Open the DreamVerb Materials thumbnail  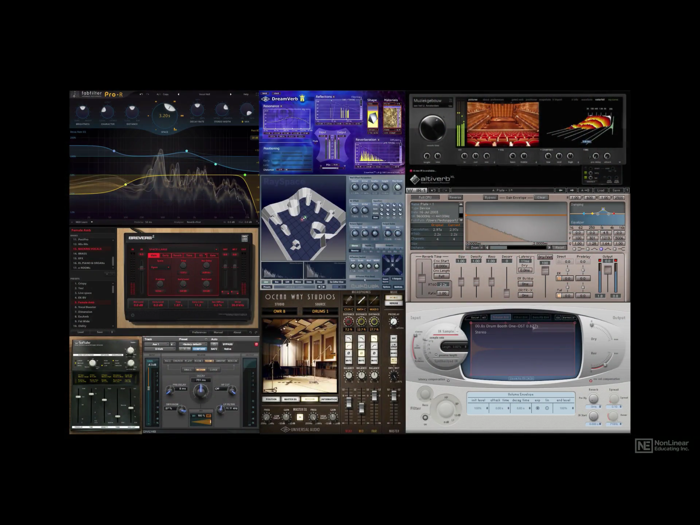click(392, 117)
